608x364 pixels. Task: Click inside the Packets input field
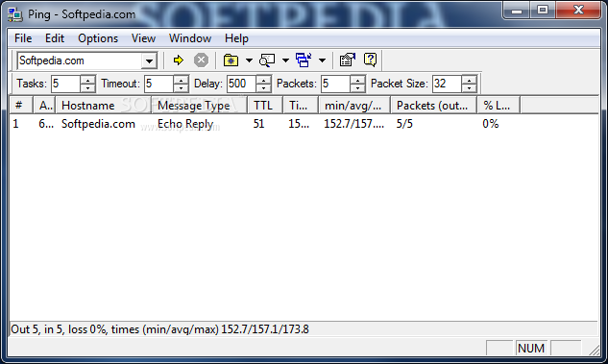coord(335,84)
